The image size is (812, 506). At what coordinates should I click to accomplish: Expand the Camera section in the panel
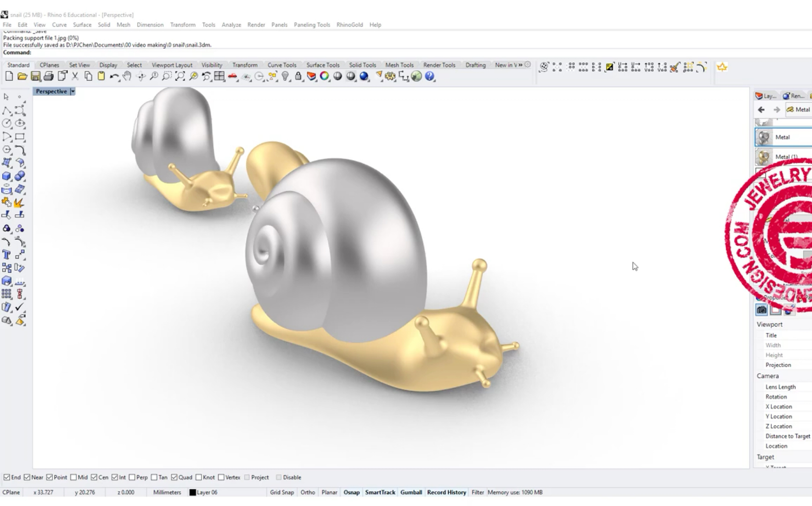click(768, 376)
